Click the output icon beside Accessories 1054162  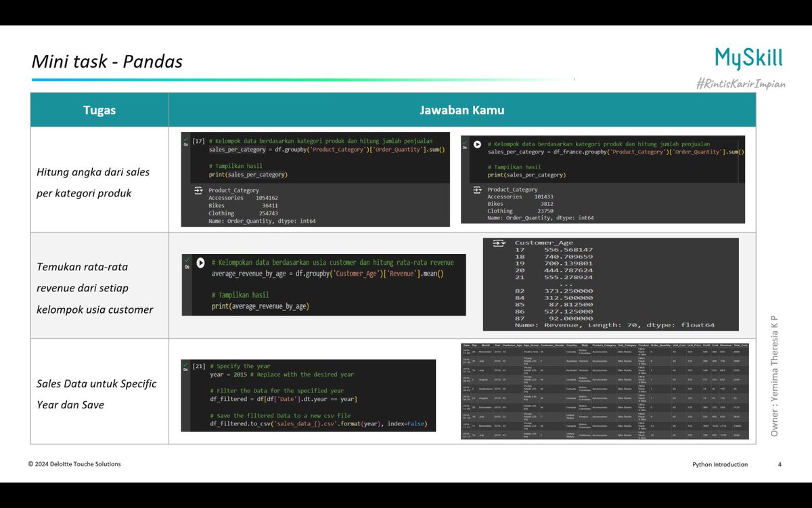coord(198,190)
